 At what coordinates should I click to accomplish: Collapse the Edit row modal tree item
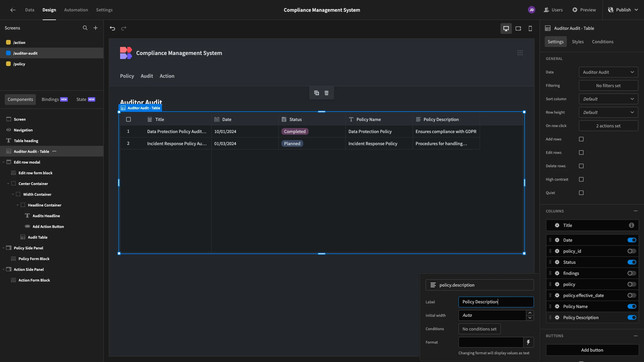(3, 162)
